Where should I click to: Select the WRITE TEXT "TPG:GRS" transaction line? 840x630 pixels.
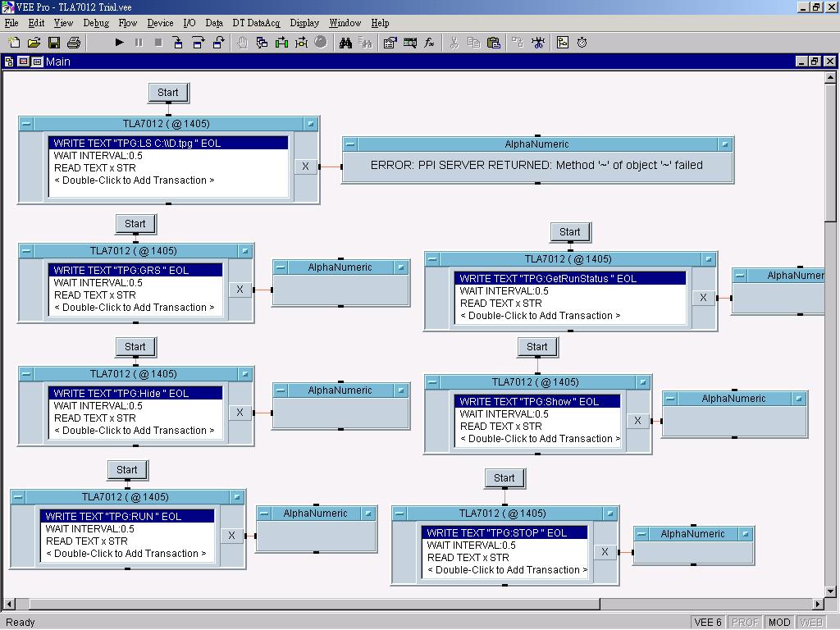pos(135,270)
